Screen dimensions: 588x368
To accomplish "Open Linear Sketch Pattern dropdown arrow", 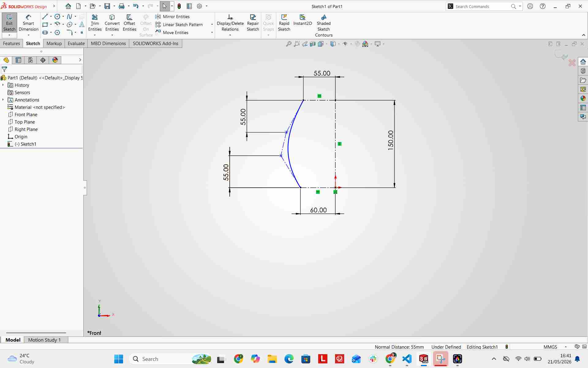I will tap(212, 25).
